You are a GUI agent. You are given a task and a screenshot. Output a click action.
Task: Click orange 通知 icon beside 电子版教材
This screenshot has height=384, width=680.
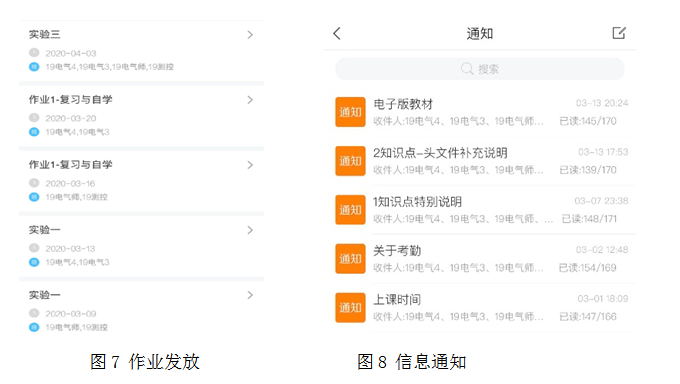point(350,112)
